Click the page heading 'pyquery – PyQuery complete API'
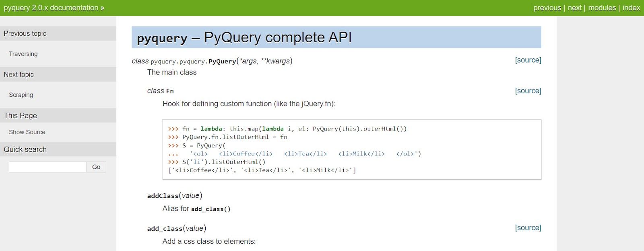The width and height of the screenshot is (644, 251). (x=244, y=37)
